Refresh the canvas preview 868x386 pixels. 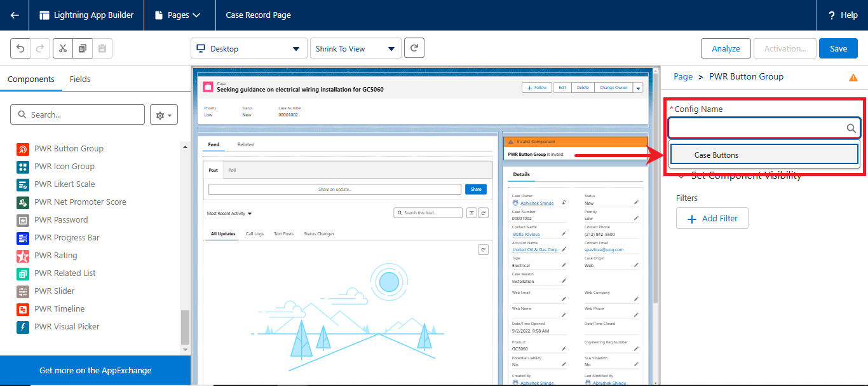coord(414,48)
